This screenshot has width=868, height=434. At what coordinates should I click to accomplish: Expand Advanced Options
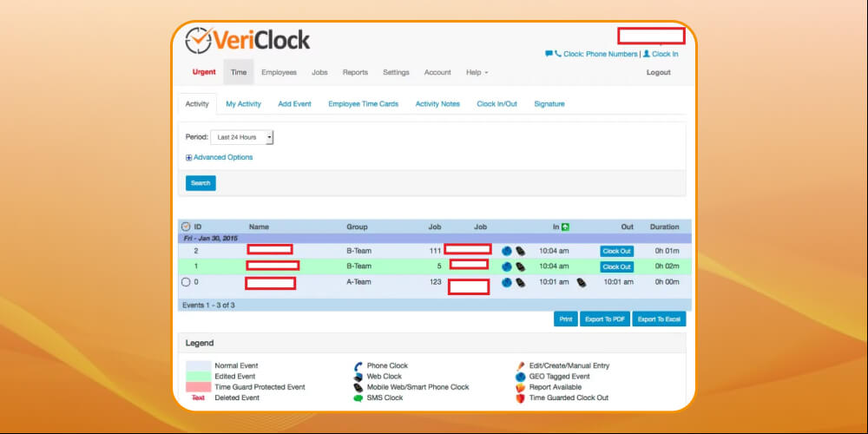click(220, 157)
